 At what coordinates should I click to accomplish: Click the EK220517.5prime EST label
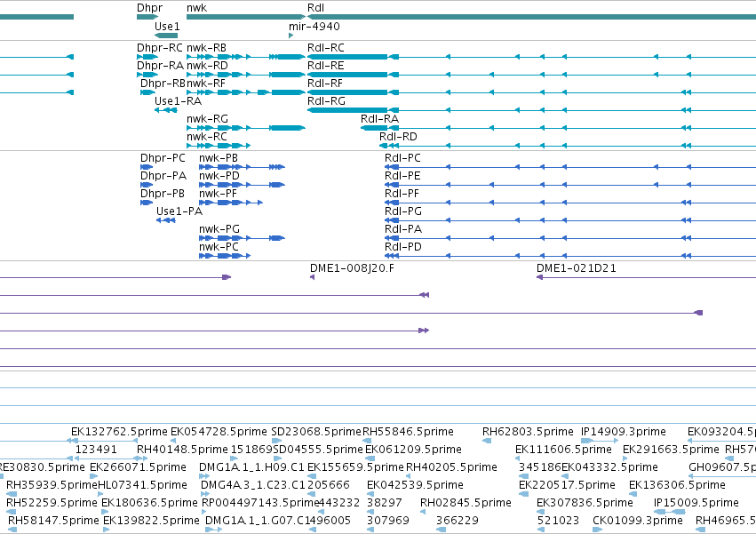[567, 485]
